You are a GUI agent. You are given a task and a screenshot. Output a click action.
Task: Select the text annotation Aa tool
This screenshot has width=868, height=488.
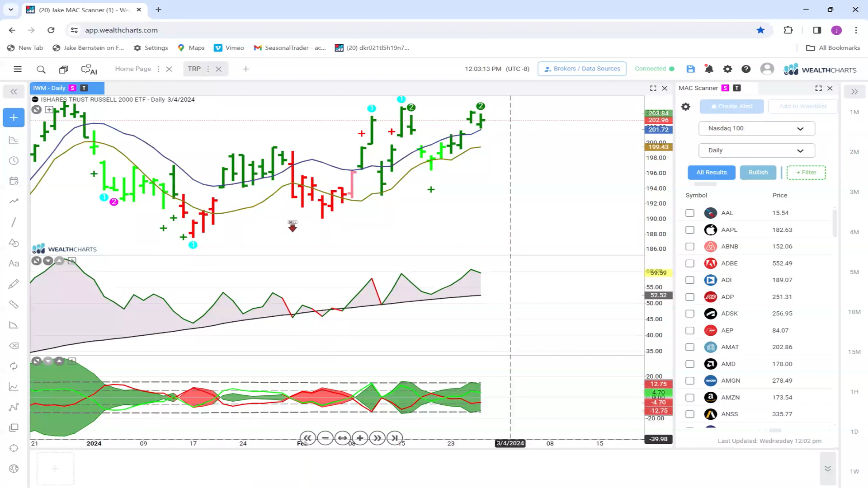click(x=14, y=263)
